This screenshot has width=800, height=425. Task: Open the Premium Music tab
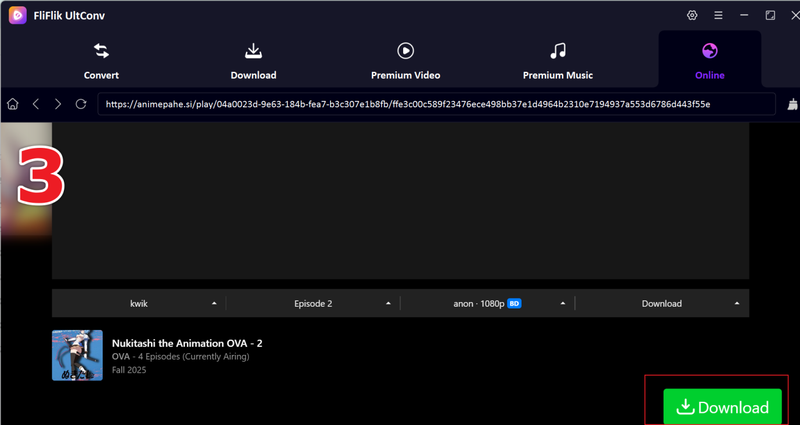tap(558, 61)
